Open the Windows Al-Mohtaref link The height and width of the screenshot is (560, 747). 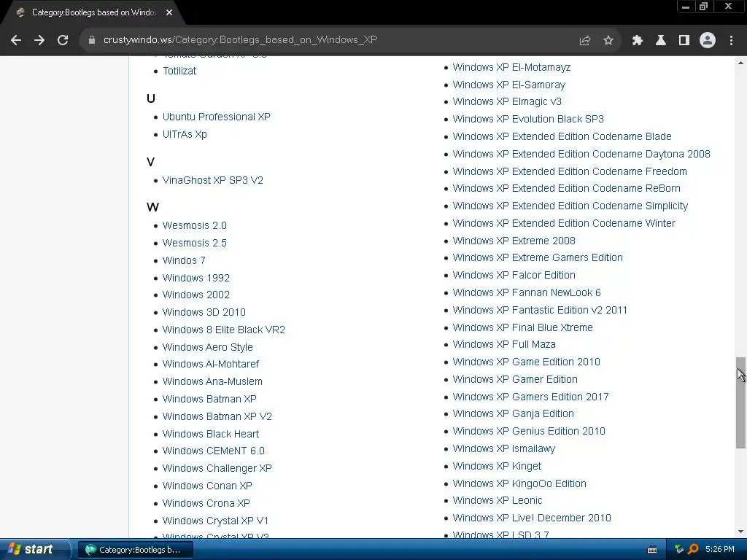click(211, 364)
